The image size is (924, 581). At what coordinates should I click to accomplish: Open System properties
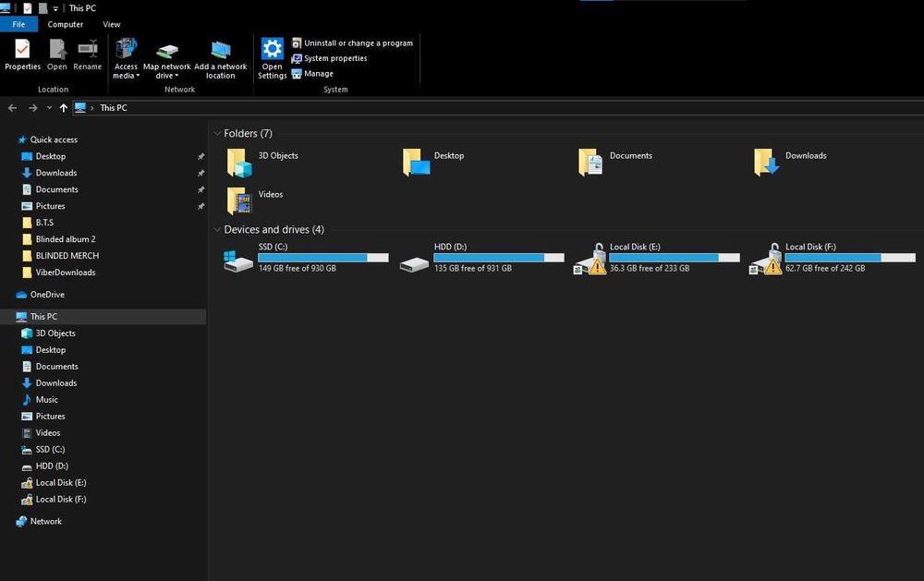point(330,58)
